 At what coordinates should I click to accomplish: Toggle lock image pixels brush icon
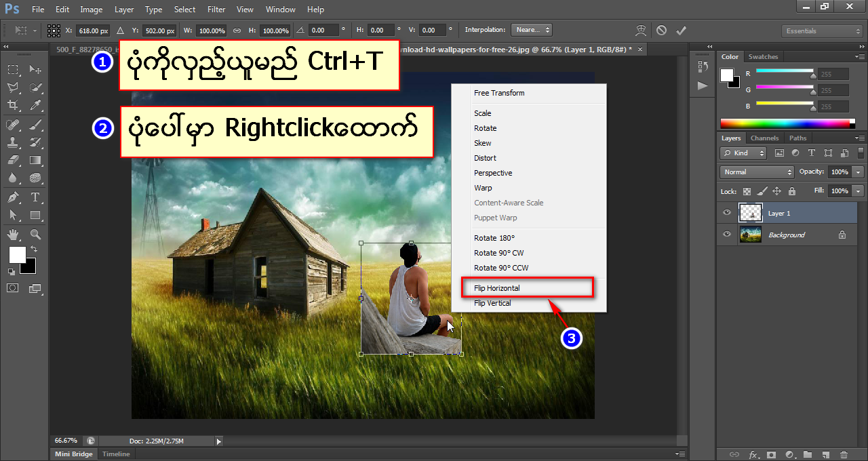(x=762, y=191)
